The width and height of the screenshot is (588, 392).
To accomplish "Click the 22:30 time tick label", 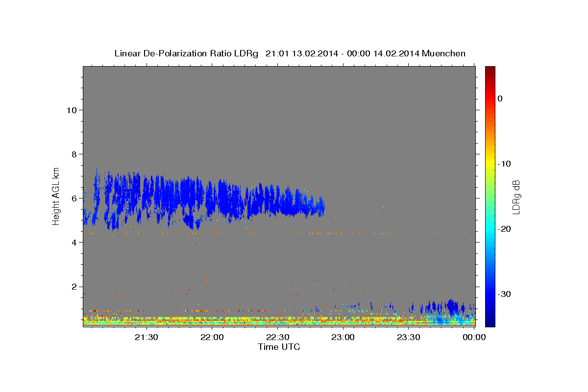I will [x=278, y=337].
